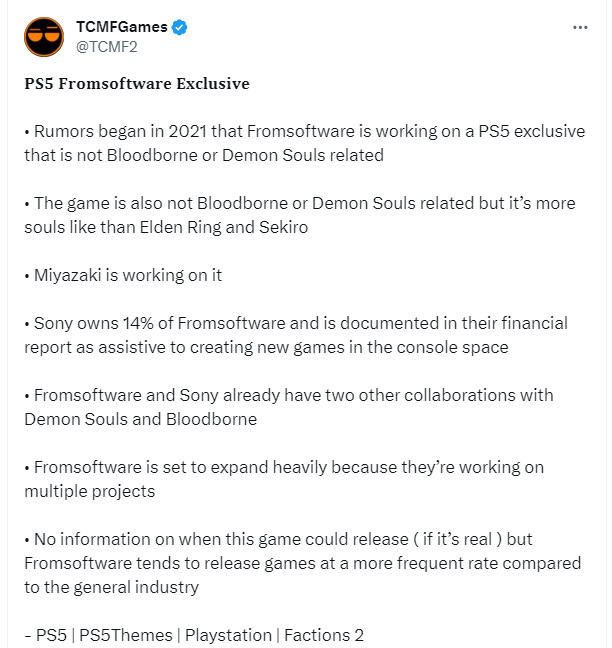The width and height of the screenshot is (612, 648).
Task: Click the @TCMF2 handle
Action: click(x=105, y=47)
